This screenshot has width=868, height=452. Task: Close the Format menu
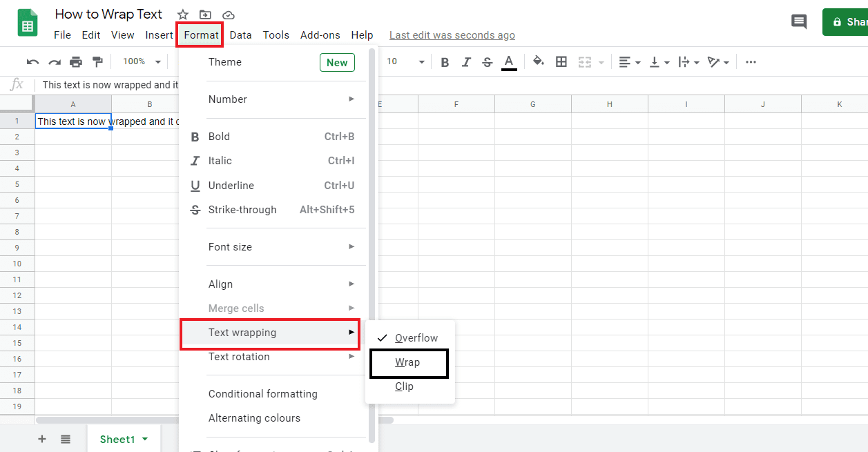[x=201, y=35]
